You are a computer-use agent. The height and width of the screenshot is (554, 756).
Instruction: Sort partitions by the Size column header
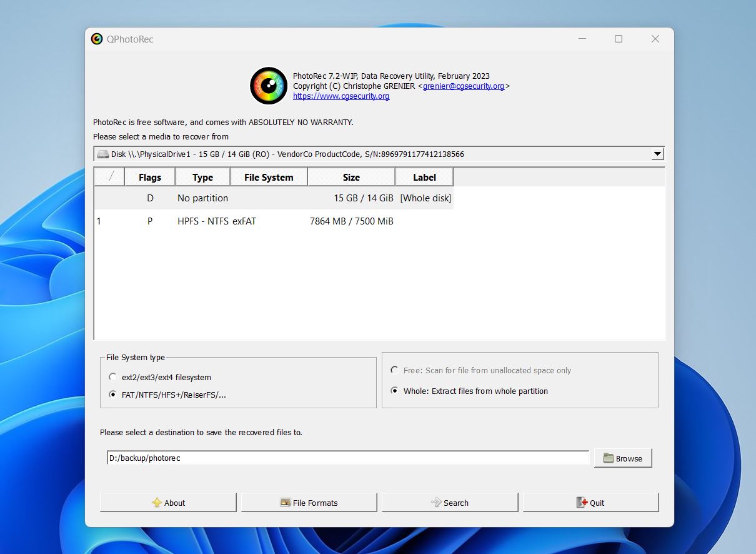tap(351, 178)
